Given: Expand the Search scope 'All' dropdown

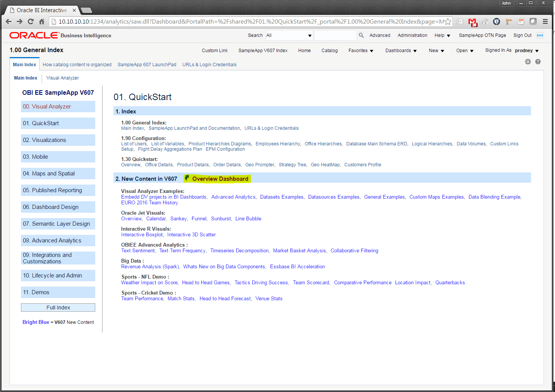Looking at the screenshot, I should pyautogui.click(x=289, y=35).
